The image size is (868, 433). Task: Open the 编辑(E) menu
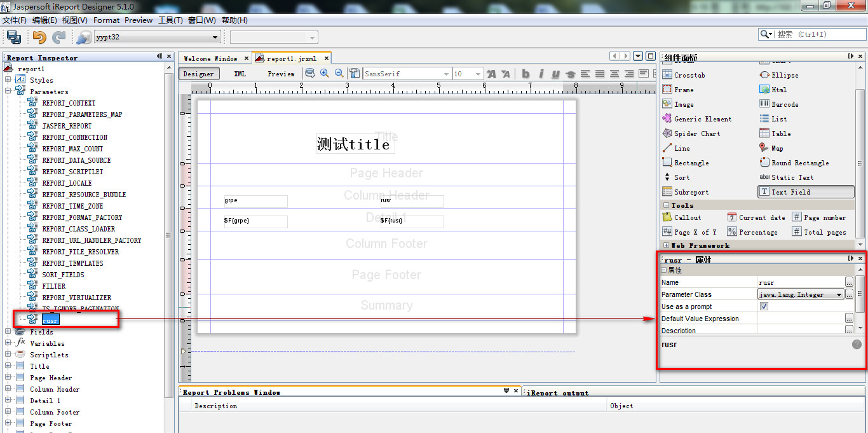tap(44, 20)
